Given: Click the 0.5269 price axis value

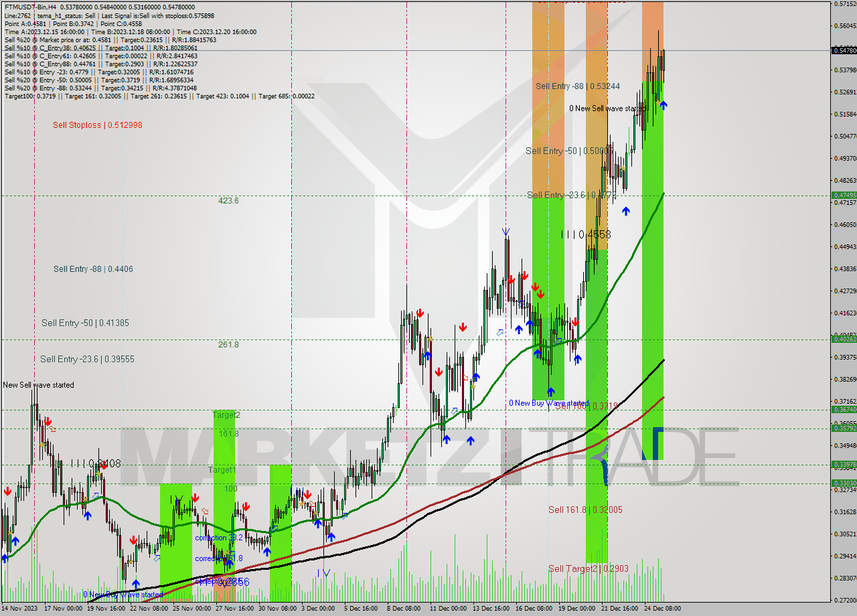Looking at the screenshot, I should pyautogui.click(x=845, y=92).
